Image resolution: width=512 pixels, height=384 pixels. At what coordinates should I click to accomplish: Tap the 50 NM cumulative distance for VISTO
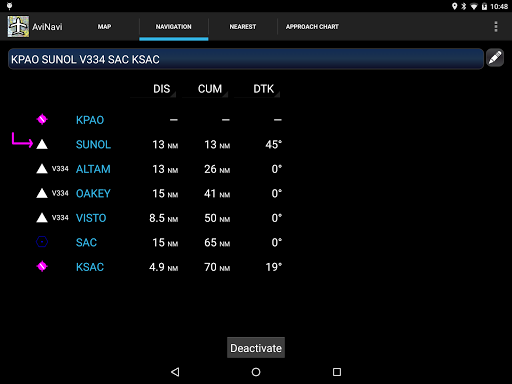pyautogui.click(x=217, y=218)
